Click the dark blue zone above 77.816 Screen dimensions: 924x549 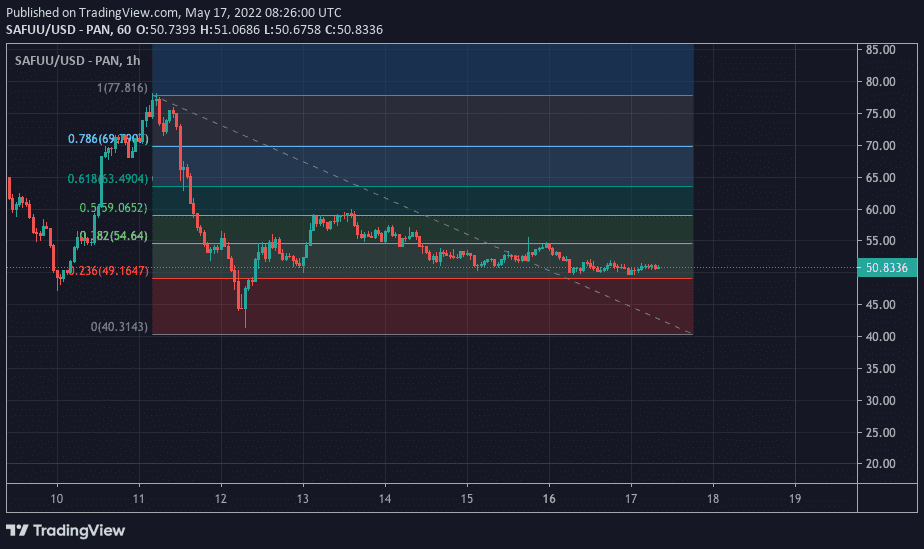point(422,69)
